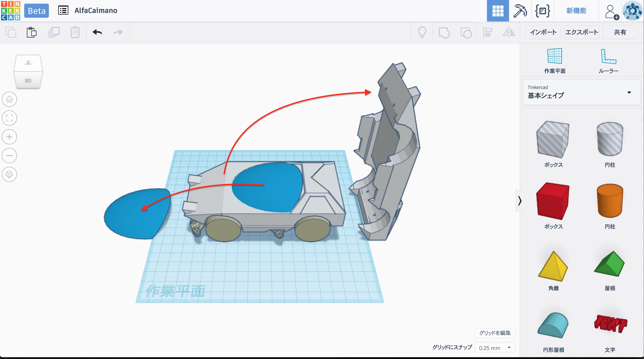Open the designs list menu icon
The height and width of the screenshot is (359, 644).
(63, 11)
